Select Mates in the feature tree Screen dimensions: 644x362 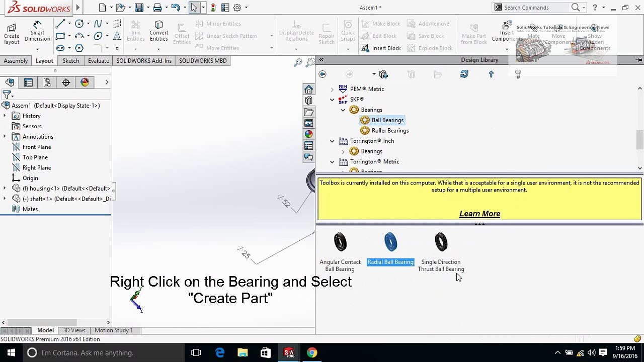(30, 209)
